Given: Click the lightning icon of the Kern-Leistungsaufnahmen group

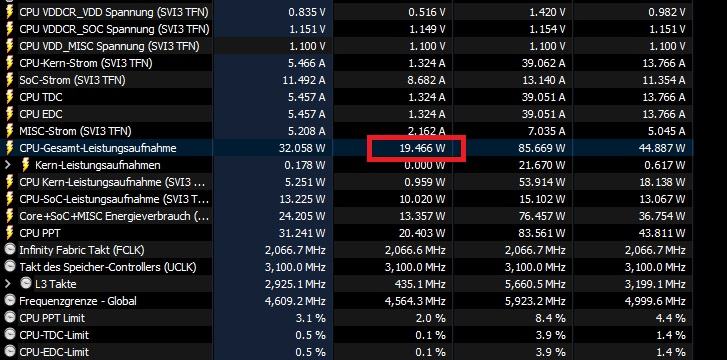Looking at the screenshot, I should coord(26,165).
